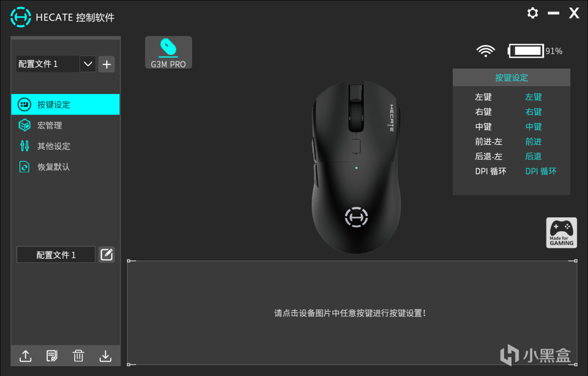
Task: Click the import profile download icon
Action: 105,356
